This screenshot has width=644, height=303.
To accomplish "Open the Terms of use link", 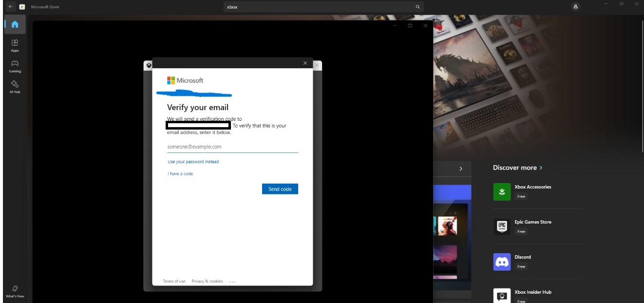I will (174, 281).
